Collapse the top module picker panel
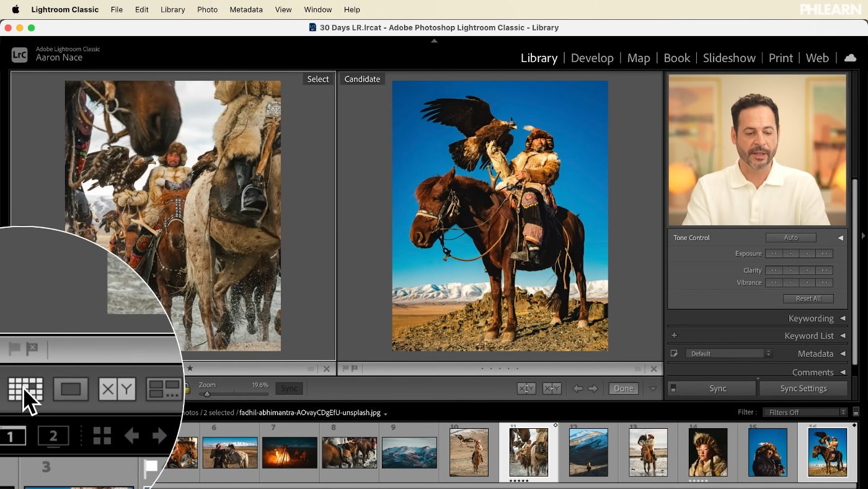This screenshot has height=489, width=868. [434, 41]
